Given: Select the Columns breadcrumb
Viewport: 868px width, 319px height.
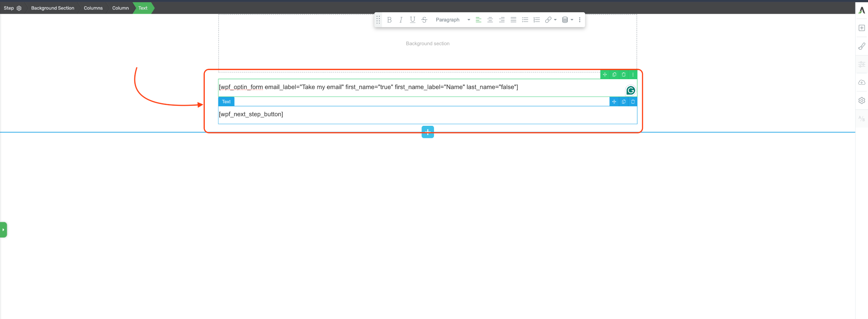Looking at the screenshot, I should tap(93, 8).
